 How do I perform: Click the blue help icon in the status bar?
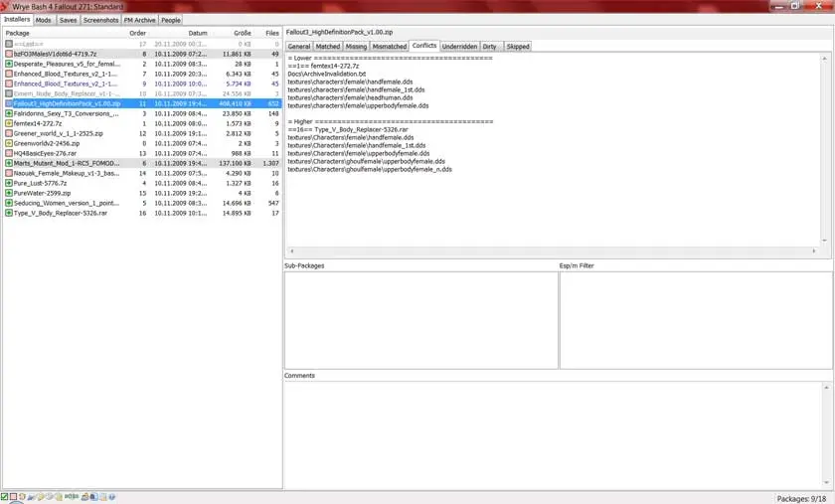tap(111, 497)
